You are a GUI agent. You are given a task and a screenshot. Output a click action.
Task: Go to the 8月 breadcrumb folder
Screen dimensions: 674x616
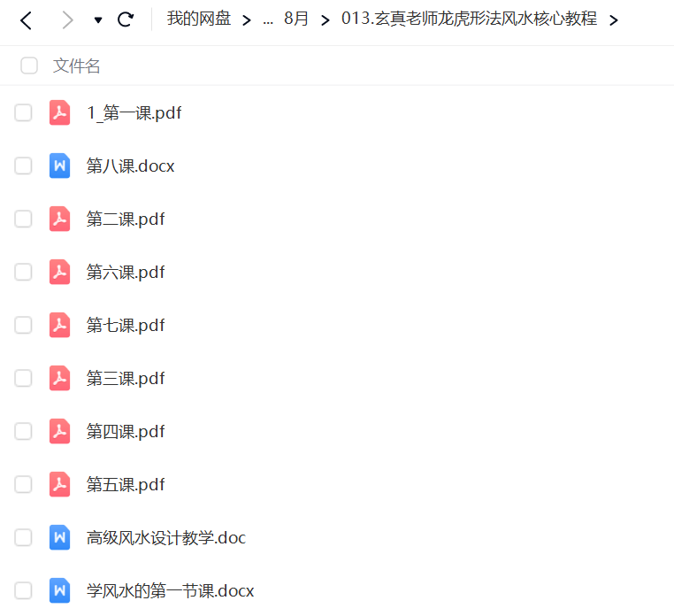[295, 19]
